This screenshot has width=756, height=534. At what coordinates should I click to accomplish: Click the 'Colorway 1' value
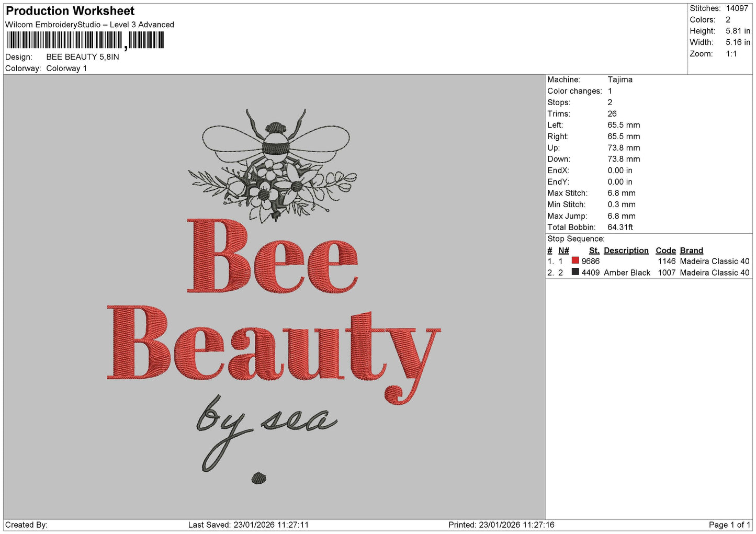click(x=66, y=69)
